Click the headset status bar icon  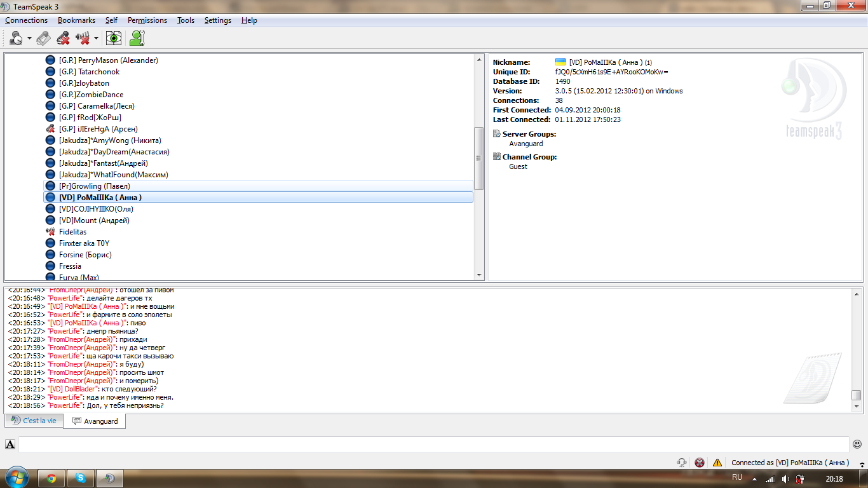pyautogui.click(x=682, y=463)
